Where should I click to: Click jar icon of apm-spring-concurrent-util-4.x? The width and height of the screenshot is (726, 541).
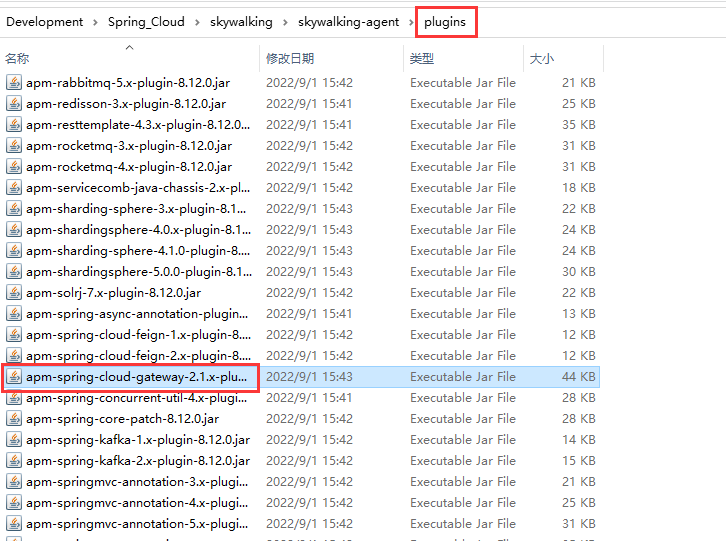(x=14, y=397)
